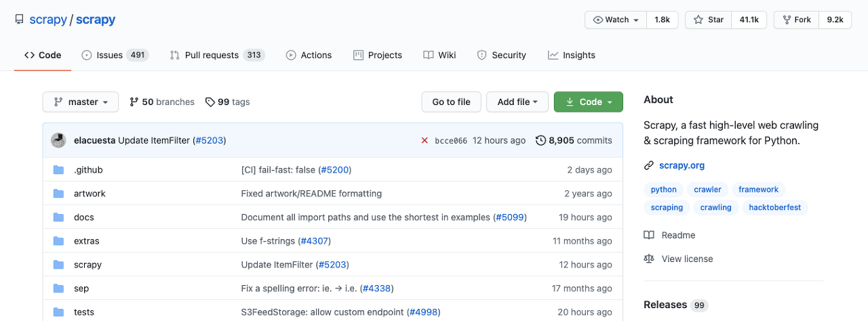Click the 1.8k watchers count
The width and height of the screenshot is (868, 321).
pyautogui.click(x=662, y=20)
